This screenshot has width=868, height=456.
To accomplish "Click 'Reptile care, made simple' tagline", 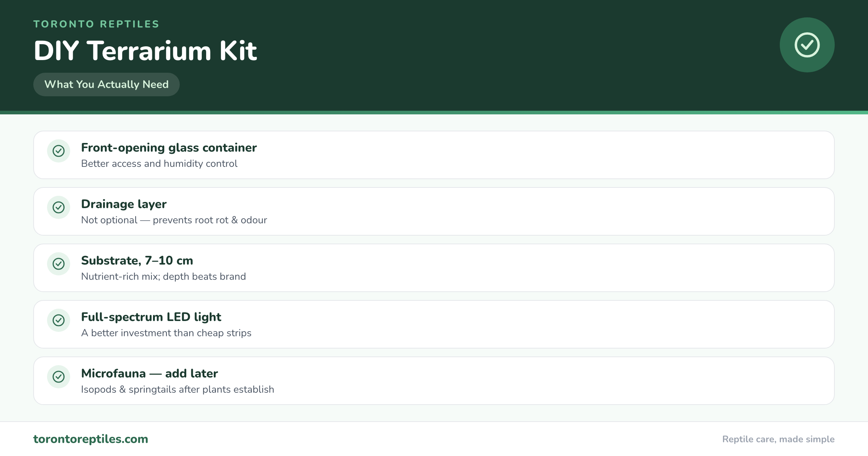I will pyautogui.click(x=778, y=439).
